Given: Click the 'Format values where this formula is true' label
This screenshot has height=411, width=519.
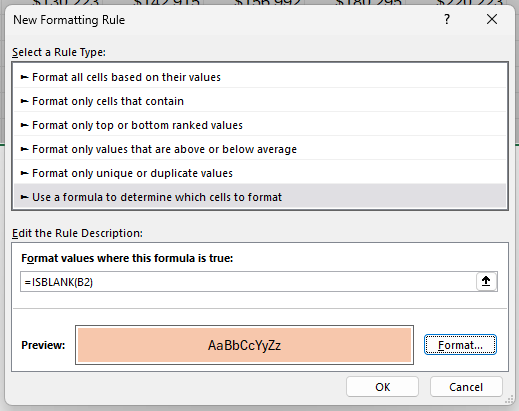Looking at the screenshot, I should tap(127, 258).
